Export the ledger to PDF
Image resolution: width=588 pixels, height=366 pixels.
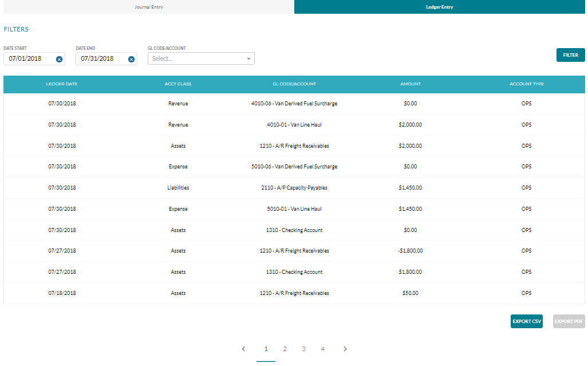[569, 321]
